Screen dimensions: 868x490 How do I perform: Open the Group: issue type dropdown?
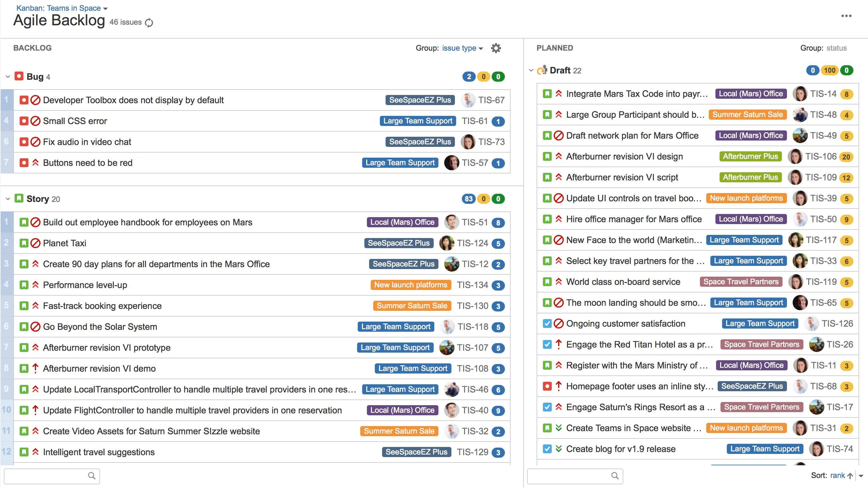462,48
